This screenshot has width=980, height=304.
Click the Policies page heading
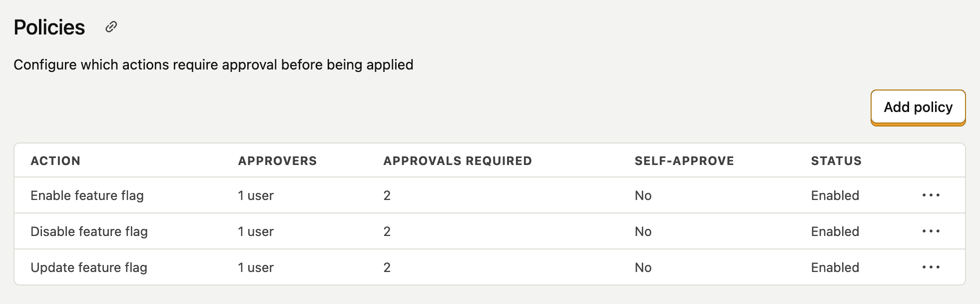(49, 27)
